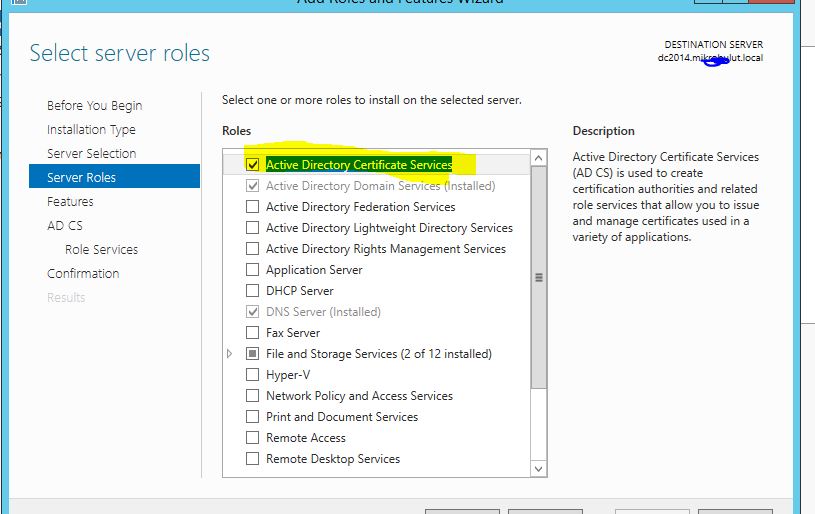The image size is (815, 514).
Task: Uncheck Active Directory Certificate Services checkbox
Action: click(x=252, y=165)
